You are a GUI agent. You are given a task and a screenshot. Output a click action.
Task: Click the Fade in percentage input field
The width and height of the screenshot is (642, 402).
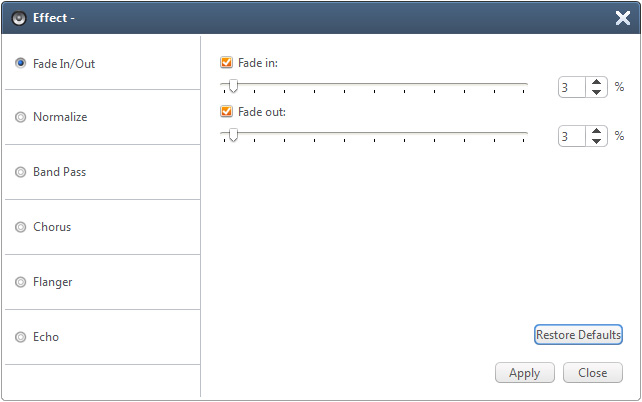tap(572, 88)
